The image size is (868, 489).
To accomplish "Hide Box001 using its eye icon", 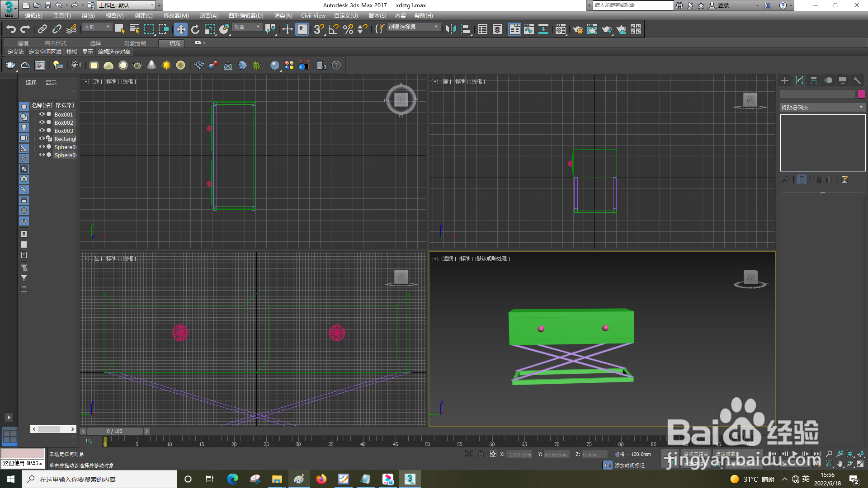I will pyautogui.click(x=42, y=114).
